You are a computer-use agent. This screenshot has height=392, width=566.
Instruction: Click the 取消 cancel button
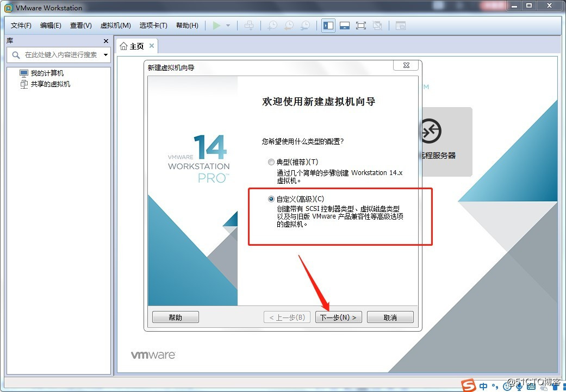tap(390, 318)
